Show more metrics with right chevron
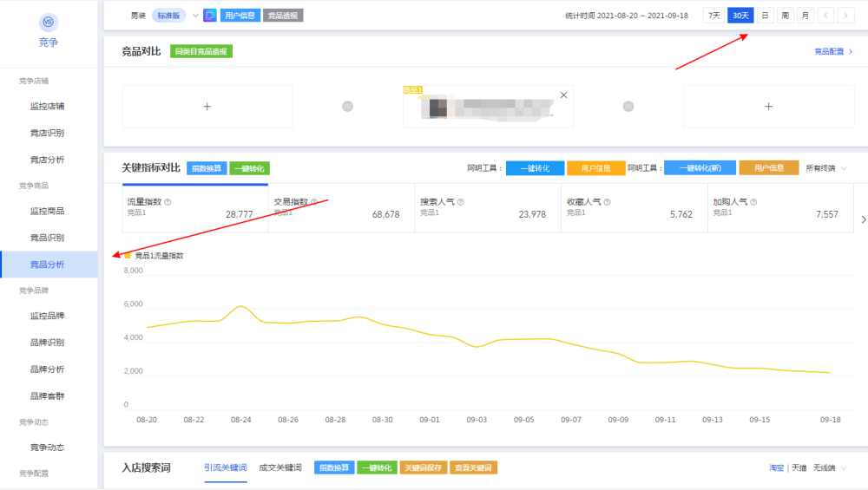Image resolution: width=868 pixels, height=490 pixels. [863, 219]
